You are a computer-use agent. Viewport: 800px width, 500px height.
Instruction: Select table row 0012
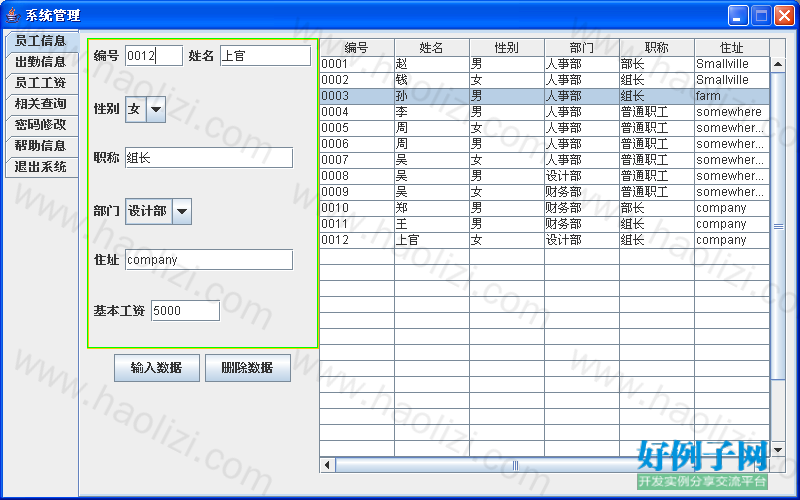(544, 240)
